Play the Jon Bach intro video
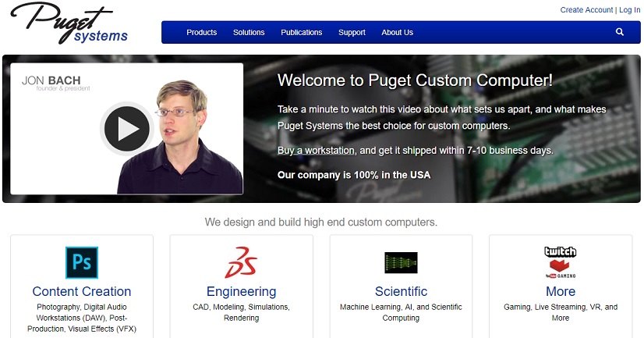The height and width of the screenshot is (338, 644). click(126, 129)
